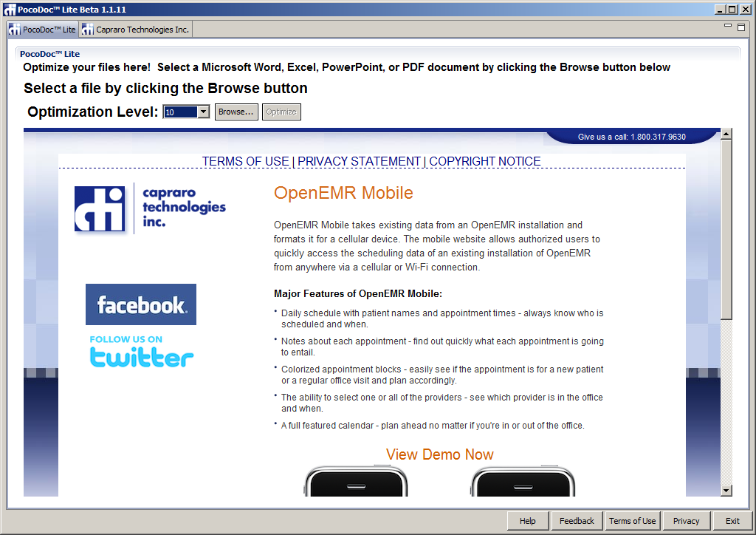The width and height of the screenshot is (756, 535).
Task: Click the View Demo Now link
Action: click(x=440, y=454)
